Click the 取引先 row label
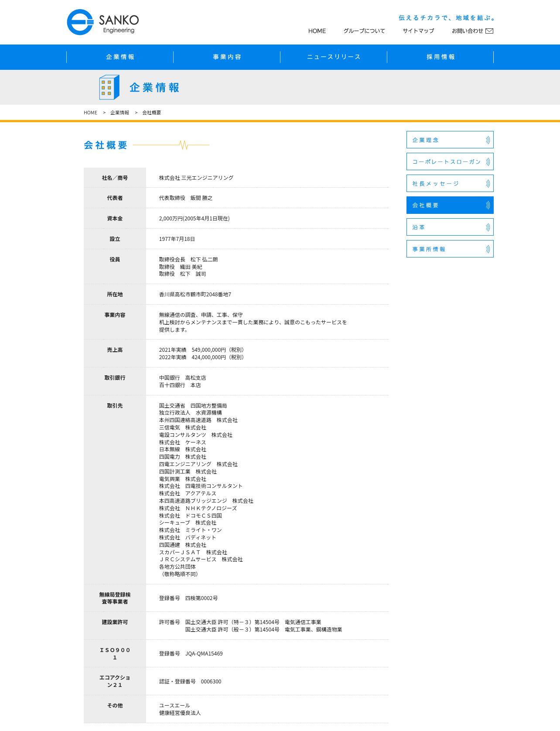The image size is (560, 731). point(115,406)
